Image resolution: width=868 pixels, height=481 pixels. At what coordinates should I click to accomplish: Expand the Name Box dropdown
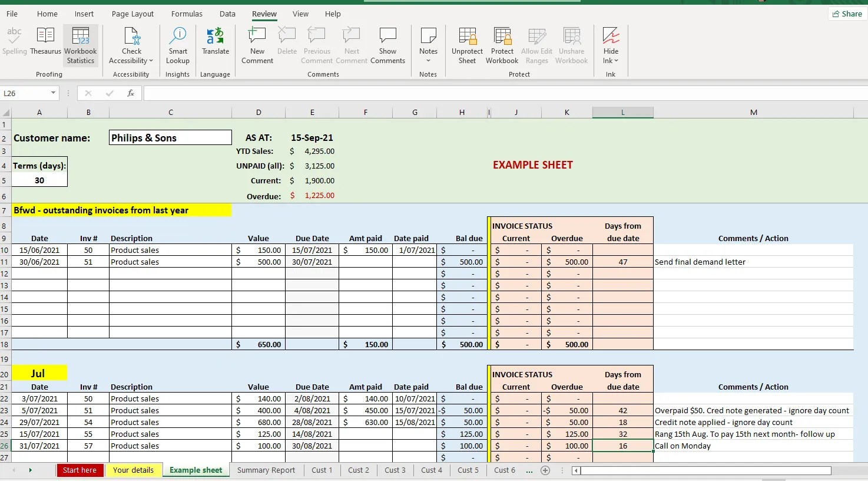(52, 93)
